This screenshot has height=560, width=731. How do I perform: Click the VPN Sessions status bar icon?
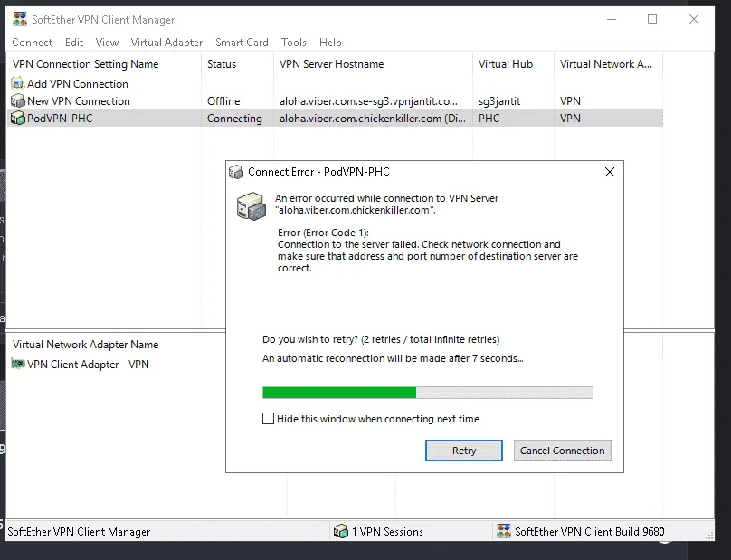coord(341,531)
